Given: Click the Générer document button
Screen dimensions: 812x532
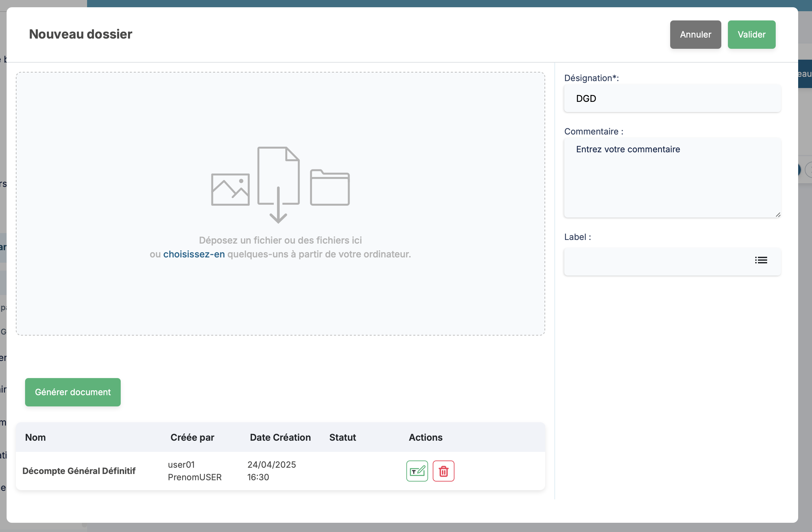Looking at the screenshot, I should click(73, 392).
